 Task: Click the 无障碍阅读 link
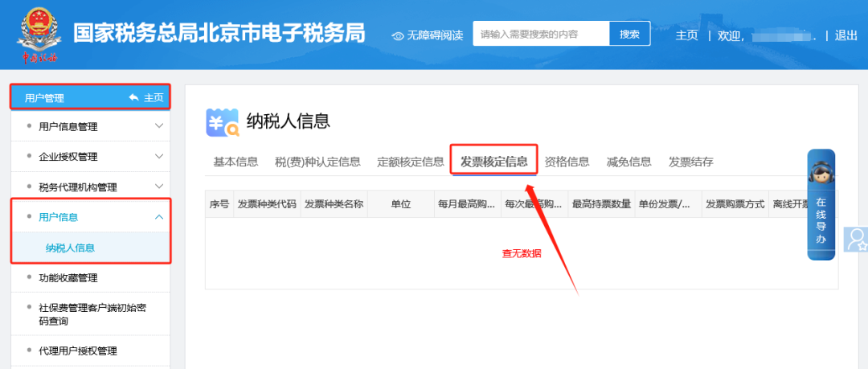(435, 36)
